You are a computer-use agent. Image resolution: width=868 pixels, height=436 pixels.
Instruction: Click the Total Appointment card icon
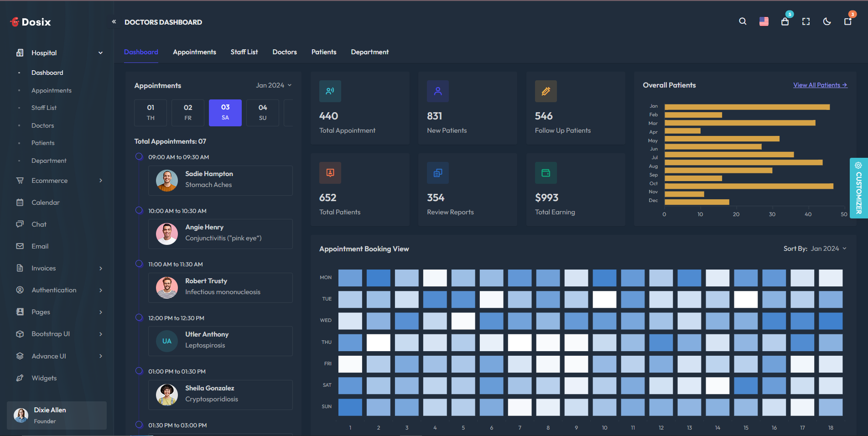(x=330, y=91)
